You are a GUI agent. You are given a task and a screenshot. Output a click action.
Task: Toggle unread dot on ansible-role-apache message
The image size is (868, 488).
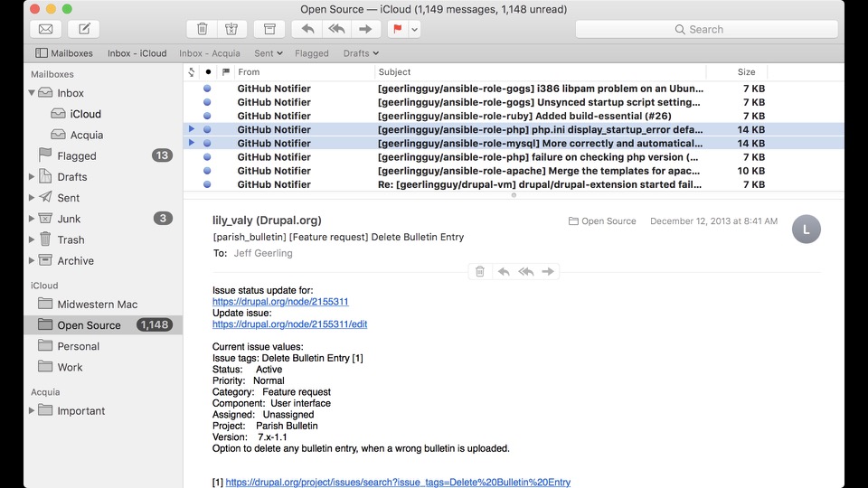pos(207,171)
